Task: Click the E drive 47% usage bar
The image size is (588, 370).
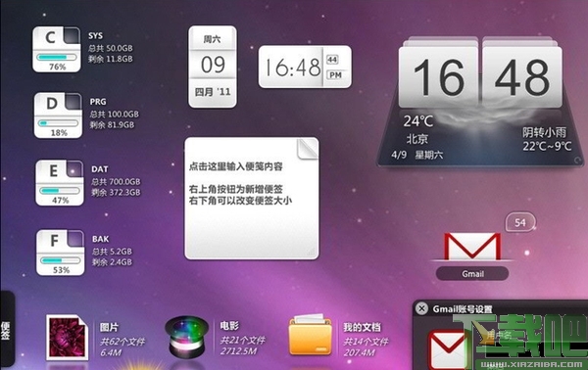Action: click(60, 191)
